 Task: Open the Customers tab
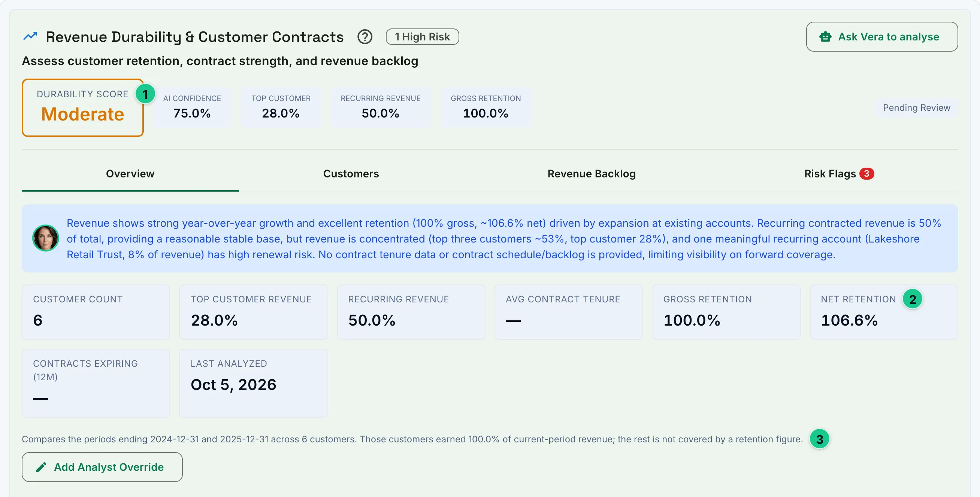pos(351,174)
